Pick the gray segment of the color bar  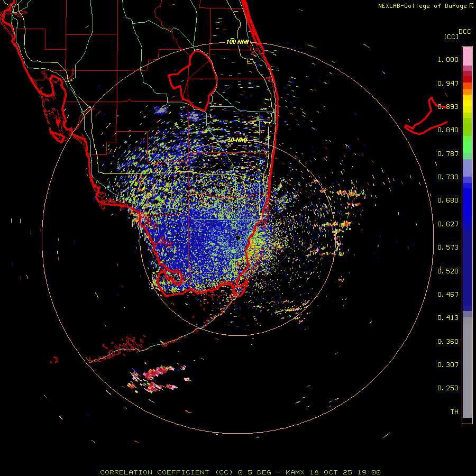[467, 368]
